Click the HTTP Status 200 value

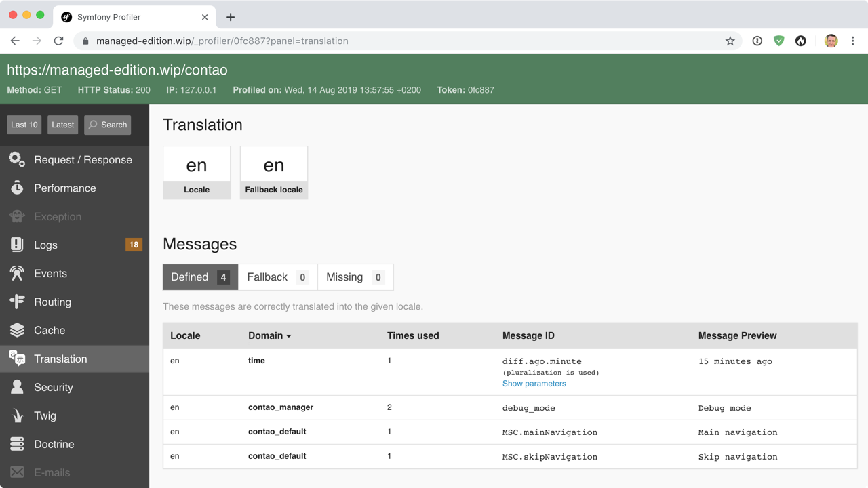(x=143, y=89)
